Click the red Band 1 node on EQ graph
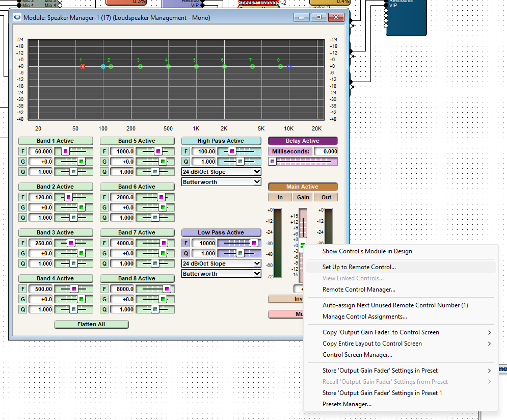Image resolution: width=507 pixels, height=420 pixels. [x=83, y=67]
